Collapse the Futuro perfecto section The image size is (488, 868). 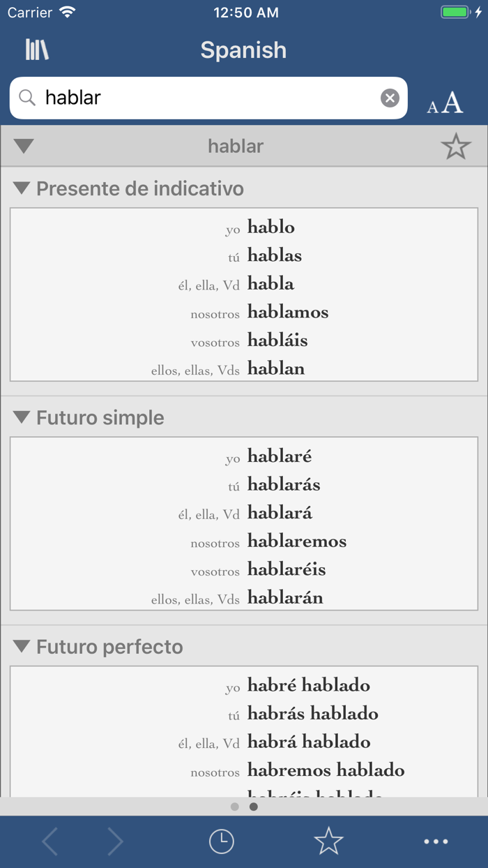(x=23, y=647)
